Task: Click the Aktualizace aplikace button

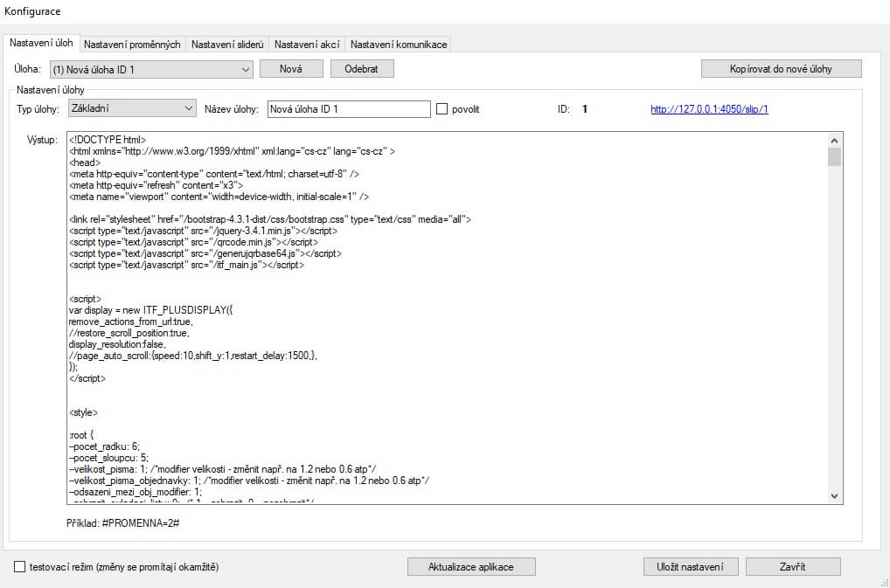Action: pyautogui.click(x=471, y=566)
